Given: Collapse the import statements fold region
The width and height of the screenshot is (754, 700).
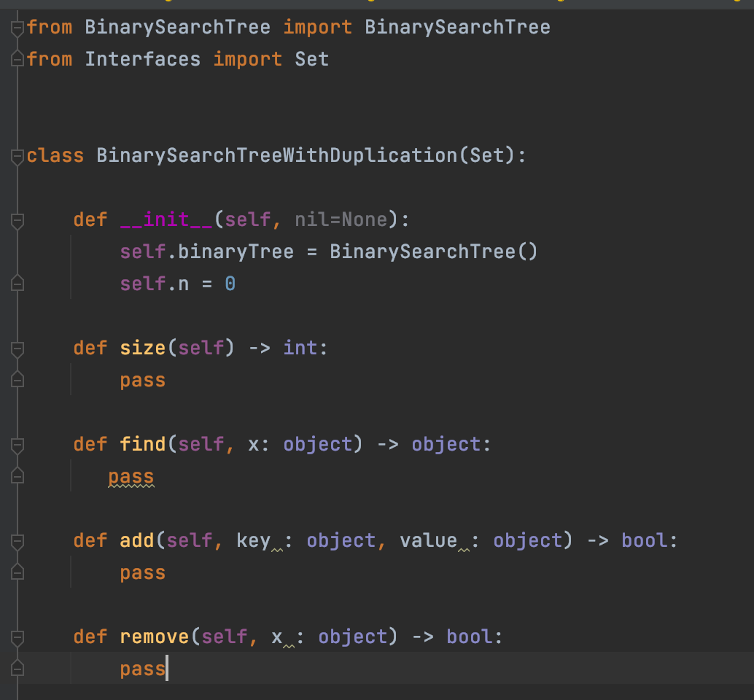Looking at the screenshot, I should pos(16,27).
